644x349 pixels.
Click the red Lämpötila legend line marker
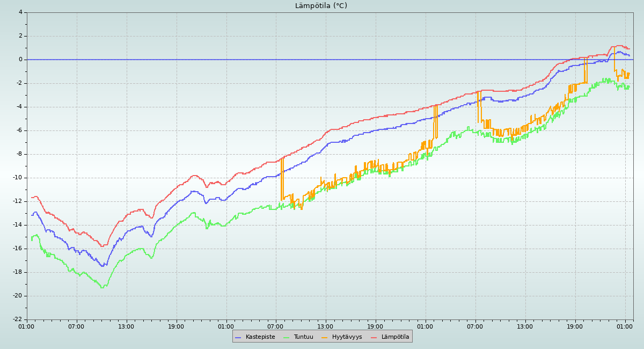pyautogui.click(x=374, y=337)
